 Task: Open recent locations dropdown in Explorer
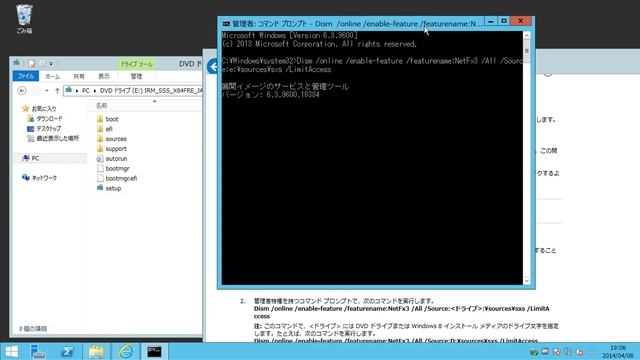(47, 91)
